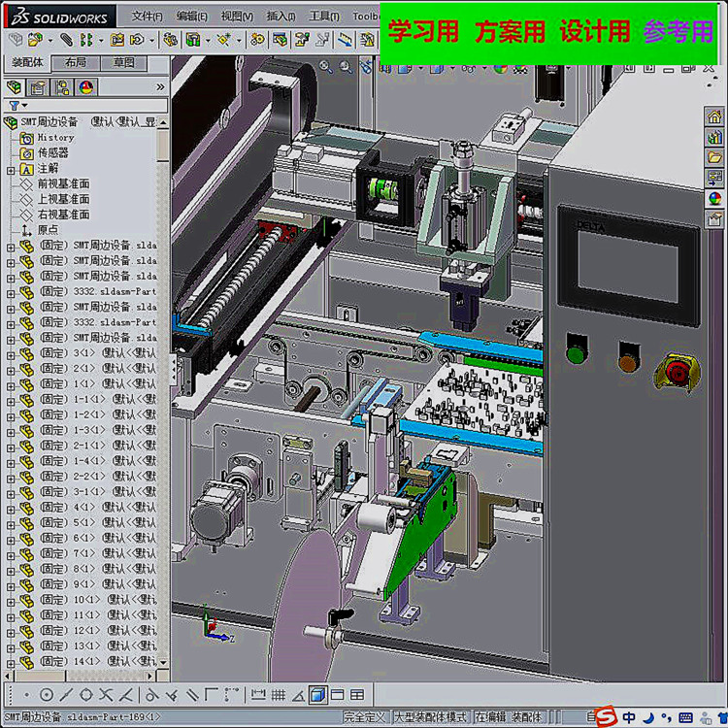Screen dimensions: 728x728
Task: Select the Linear Component Pattern icon
Action: pos(86,40)
